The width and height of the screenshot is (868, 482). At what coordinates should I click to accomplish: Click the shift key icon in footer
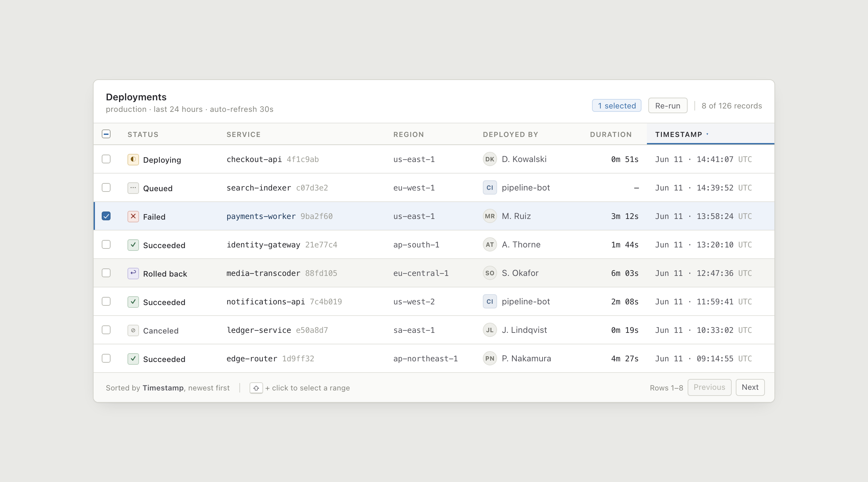[x=256, y=388]
